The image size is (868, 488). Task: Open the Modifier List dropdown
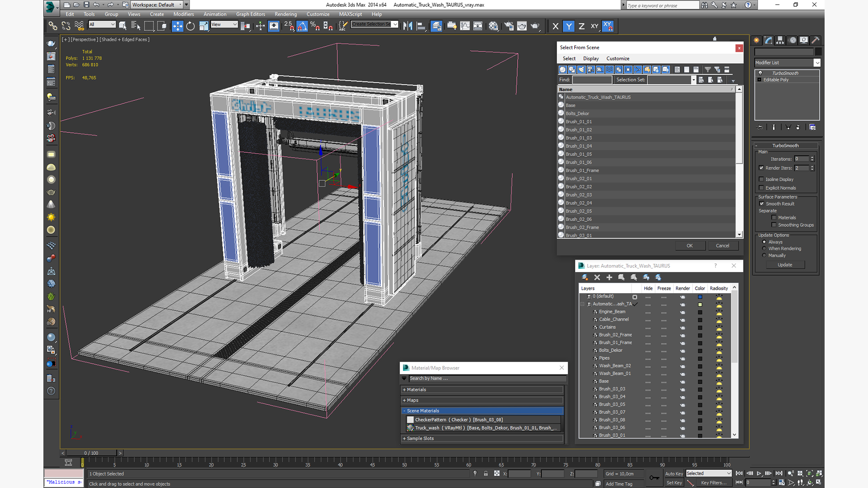[817, 63]
